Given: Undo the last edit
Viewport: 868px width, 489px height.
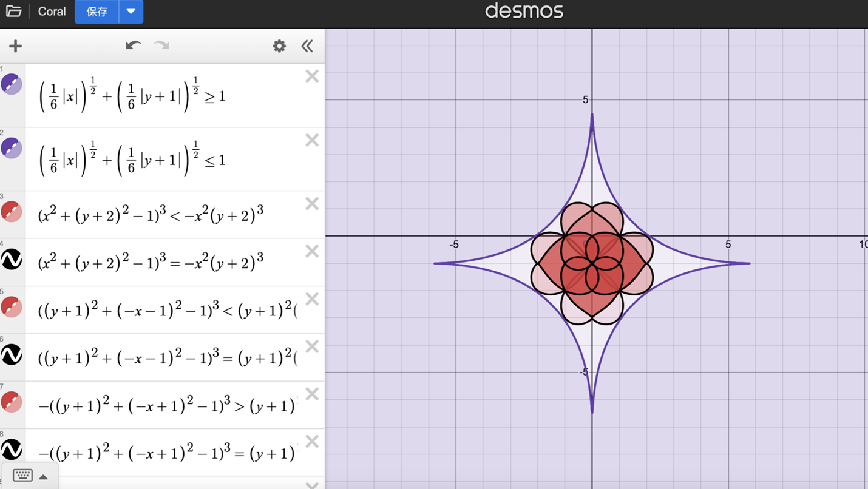Looking at the screenshot, I should (x=133, y=46).
